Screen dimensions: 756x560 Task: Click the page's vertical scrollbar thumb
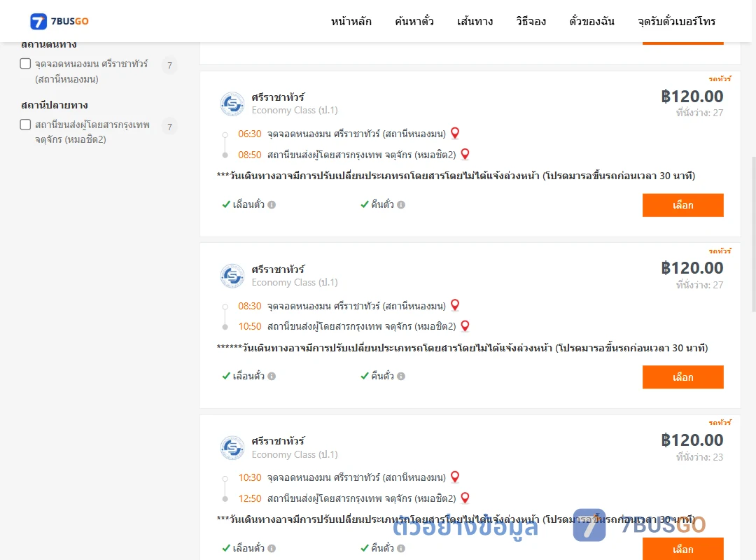tap(754, 234)
